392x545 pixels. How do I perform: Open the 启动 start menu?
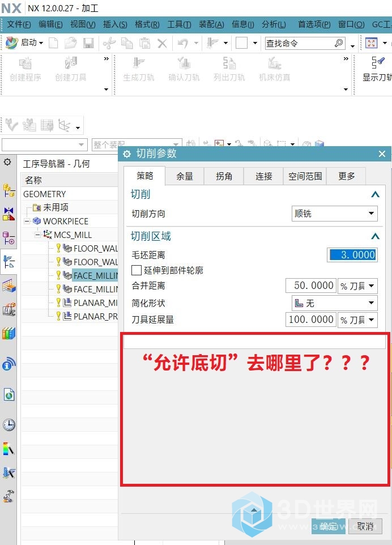[24, 42]
